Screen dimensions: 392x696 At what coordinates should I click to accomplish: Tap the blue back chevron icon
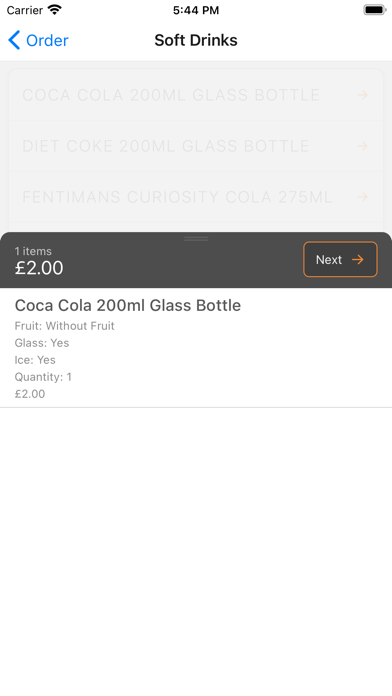pyautogui.click(x=14, y=40)
